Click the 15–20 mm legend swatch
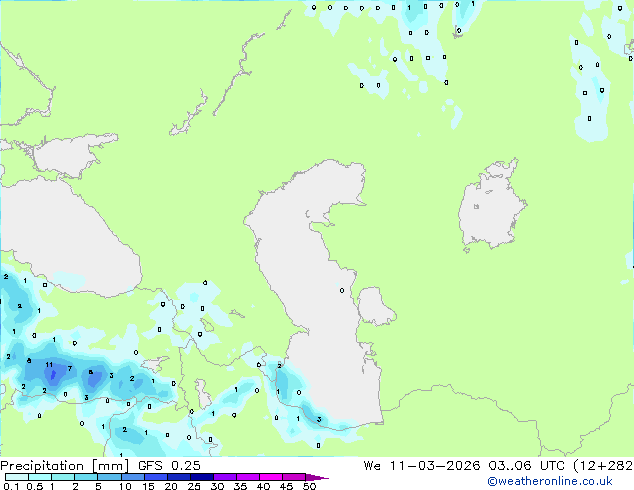The image size is (634, 490). point(155,477)
